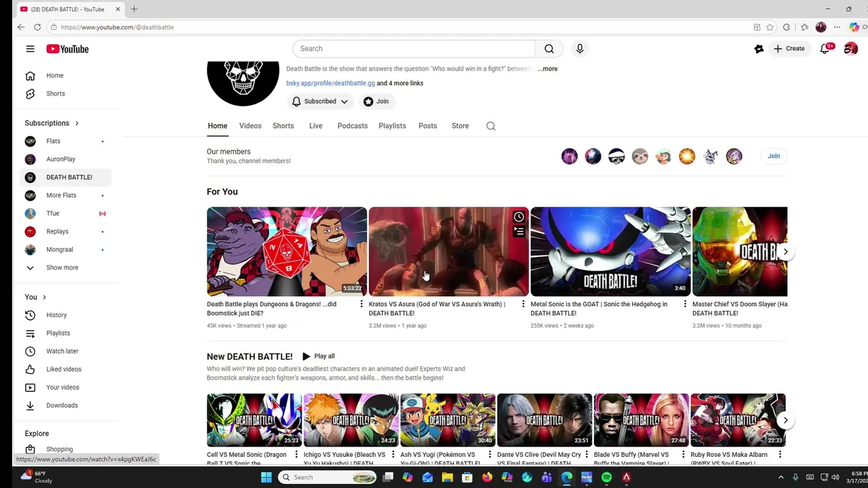Click Play all for New DEATH BATTLE
Image resolution: width=868 pixels, height=488 pixels.
click(318, 357)
